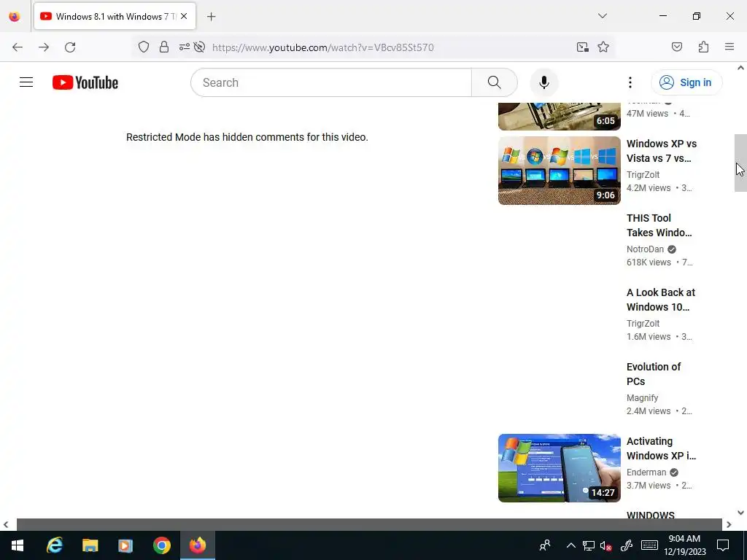747x560 pixels.
Task: Start voice search with microphone icon
Action: pos(544,82)
